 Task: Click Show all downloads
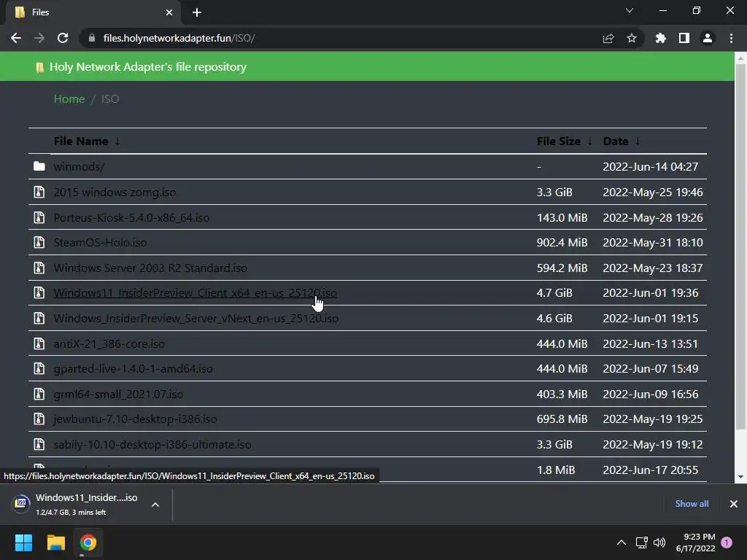[x=692, y=504]
